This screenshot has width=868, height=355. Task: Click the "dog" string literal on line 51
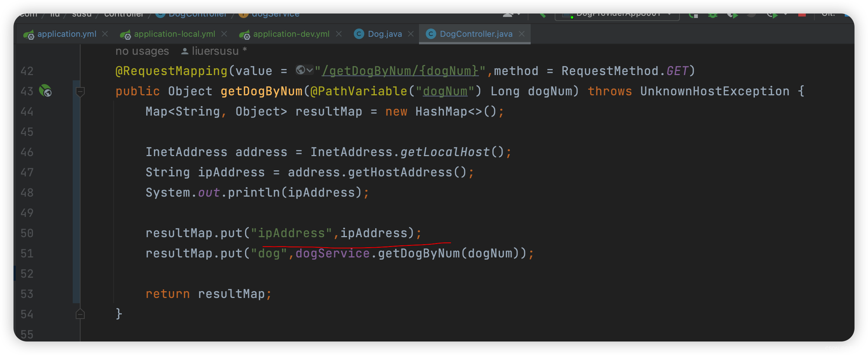coord(269,253)
